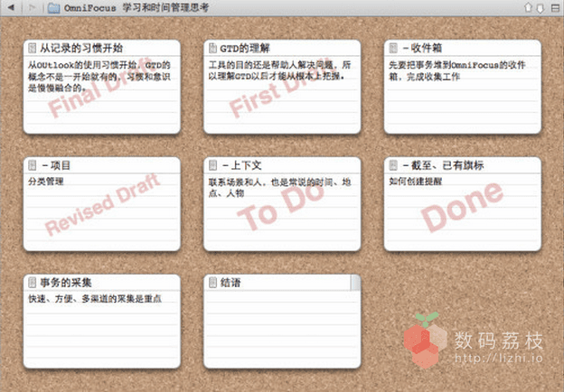Toggle the split view icon in header
564x392 pixels.
pos(555,7)
